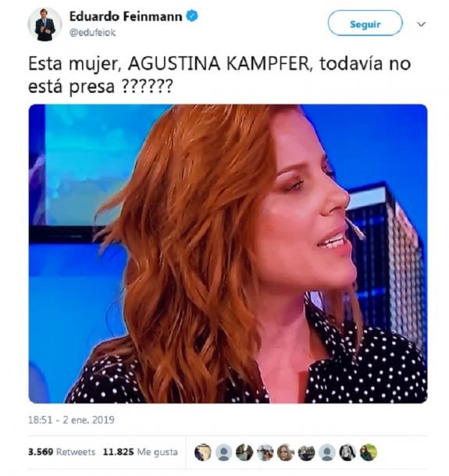View the 3.569 Retweets list

click(62, 452)
